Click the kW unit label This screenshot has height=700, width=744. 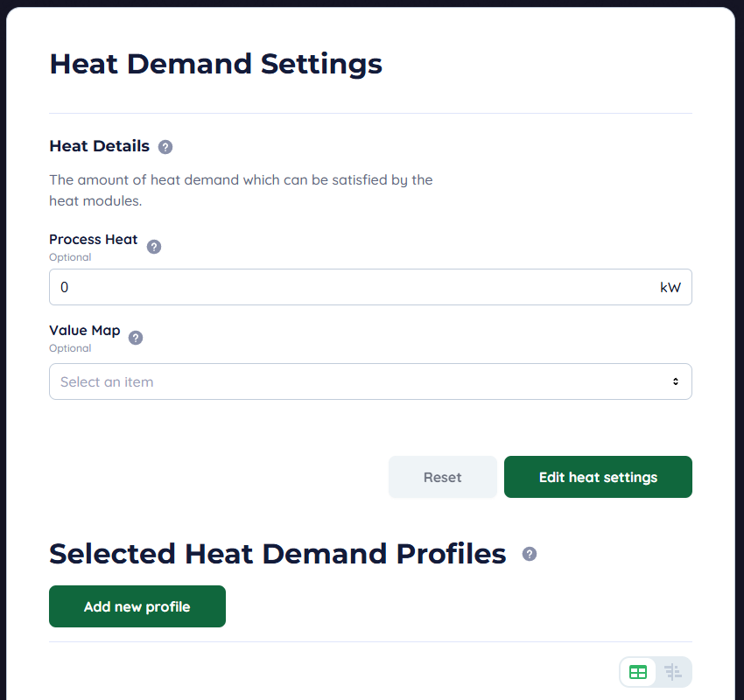[x=670, y=287]
